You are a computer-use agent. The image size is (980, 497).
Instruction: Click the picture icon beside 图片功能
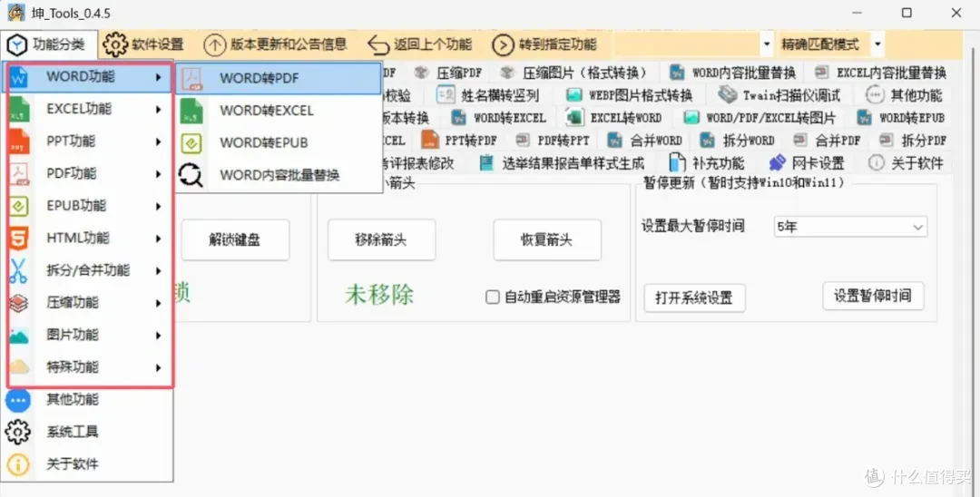[19, 336]
